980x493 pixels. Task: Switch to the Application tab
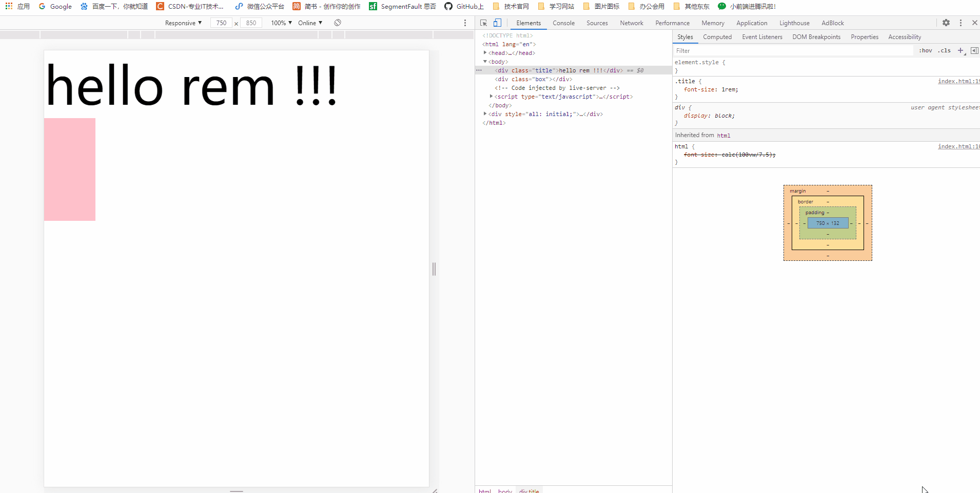point(752,23)
